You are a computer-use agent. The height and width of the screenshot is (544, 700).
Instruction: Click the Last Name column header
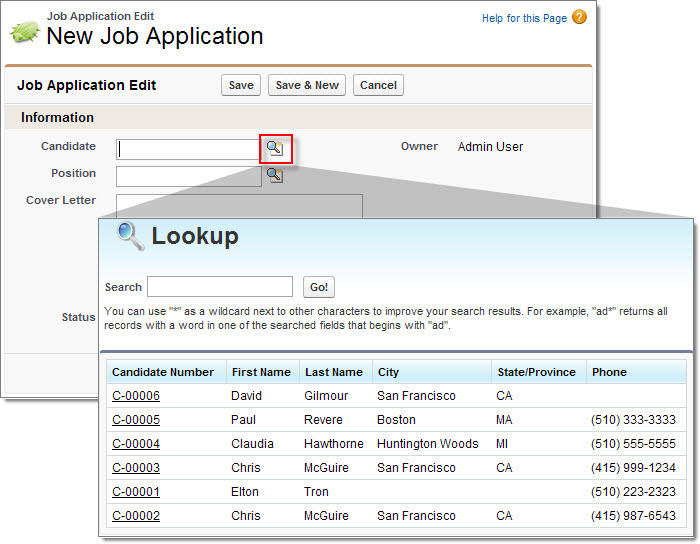click(x=334, y=372)
